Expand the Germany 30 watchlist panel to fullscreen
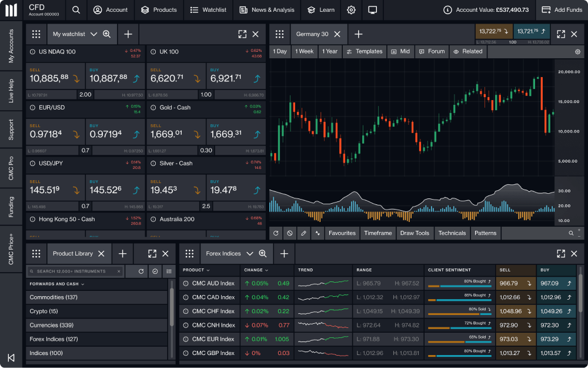588x368 pixels. (560, 34)
